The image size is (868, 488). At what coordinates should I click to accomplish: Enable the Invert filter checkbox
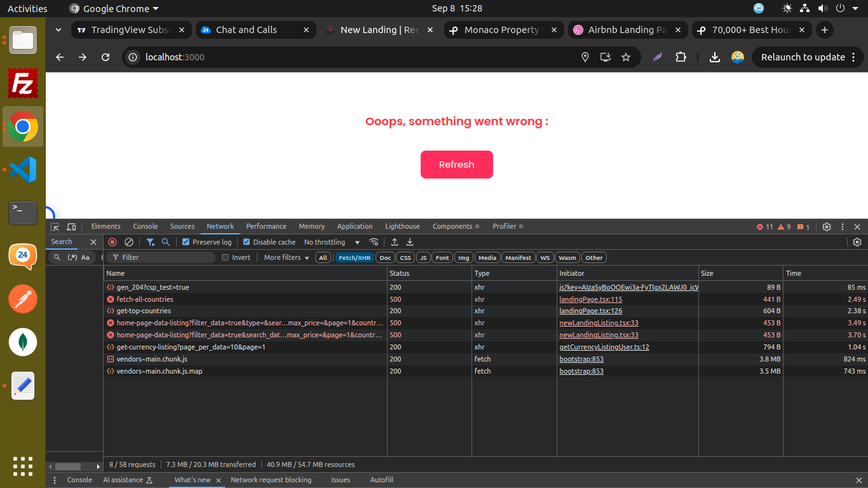pyautogui.click(x=225, y=257)
